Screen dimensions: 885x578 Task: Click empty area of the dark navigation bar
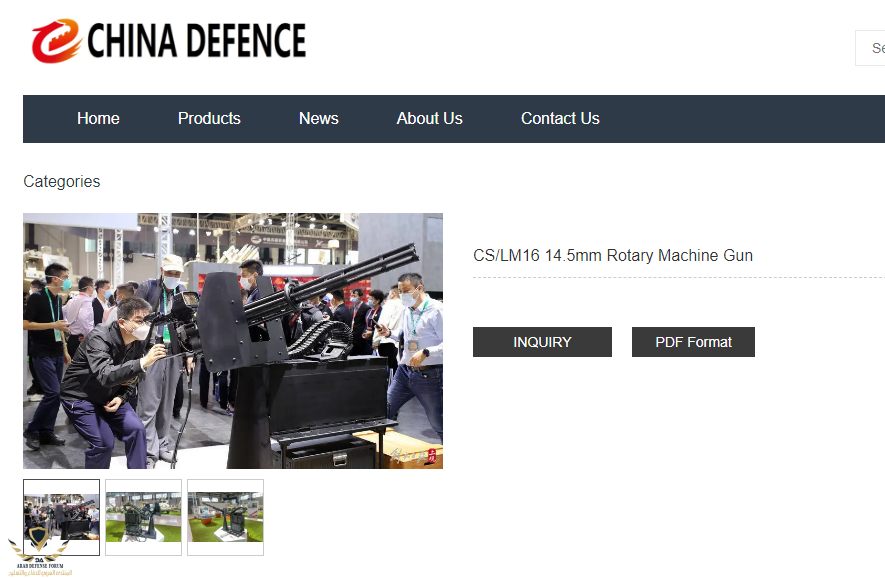point(740,118)
